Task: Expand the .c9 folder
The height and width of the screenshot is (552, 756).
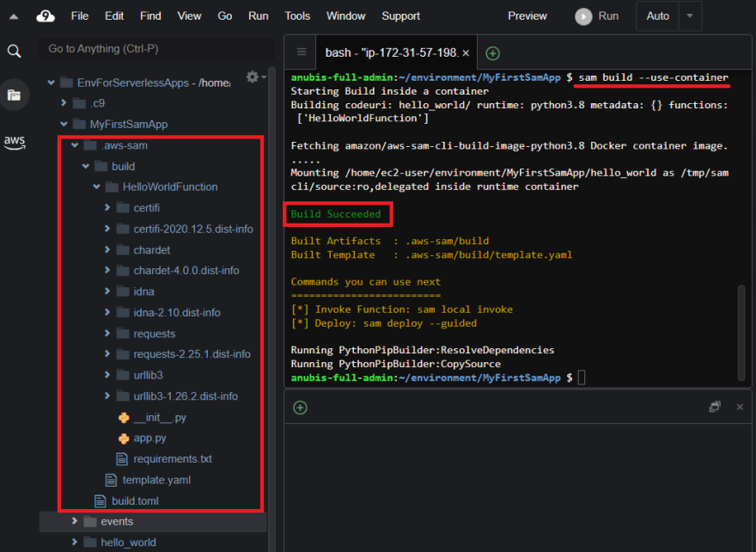Action: 64,103
